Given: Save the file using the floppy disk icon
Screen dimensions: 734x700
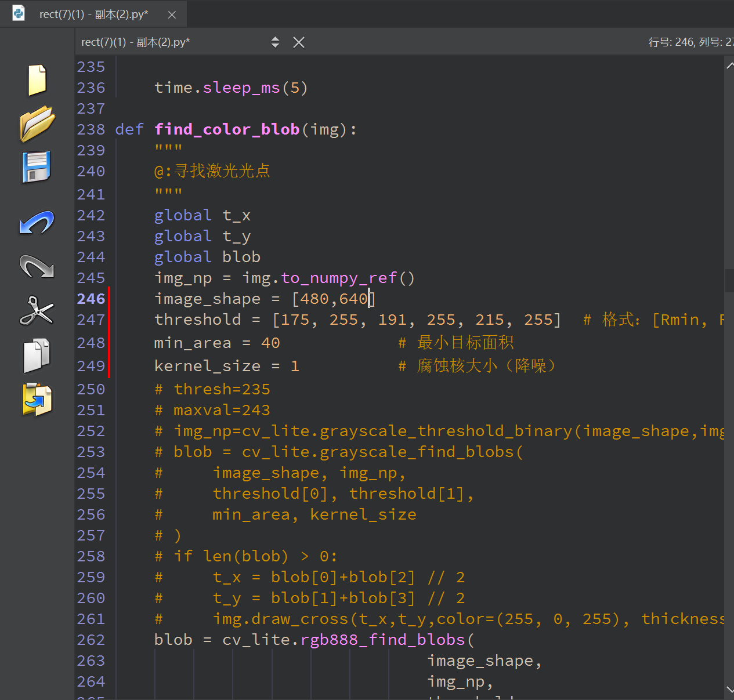Looking at the screenshot, I should pyautogui.click(x=37, y=167).
